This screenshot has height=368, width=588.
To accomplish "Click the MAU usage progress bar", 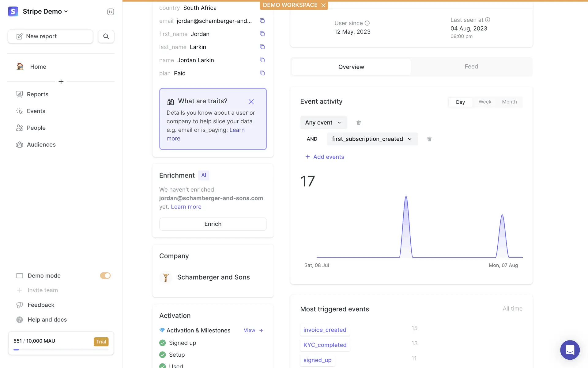I will click(x=61, y=349).
